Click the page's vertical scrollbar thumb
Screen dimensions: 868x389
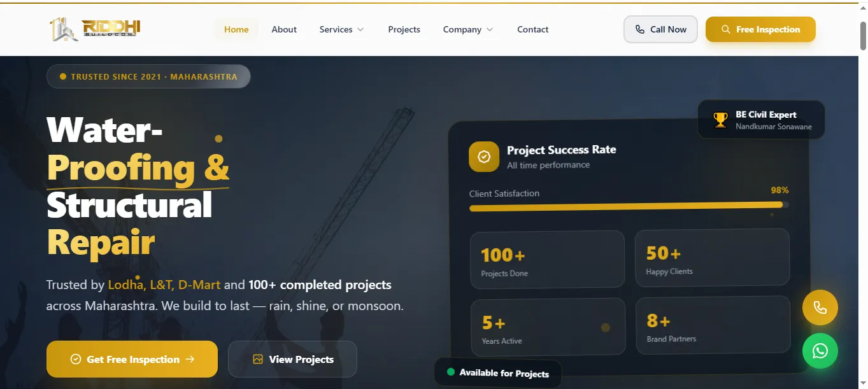pyautogui.click(x=863, y=35)
